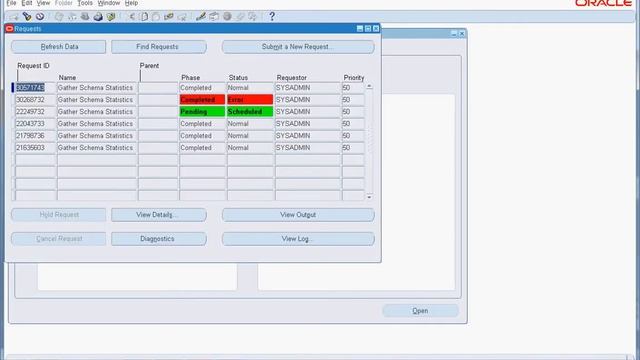Image resolution: width=640 pixels, height=360 pixels.
Task: Click the Switch Responsibility toolbar icon
Action: click(x=85, y=17)
